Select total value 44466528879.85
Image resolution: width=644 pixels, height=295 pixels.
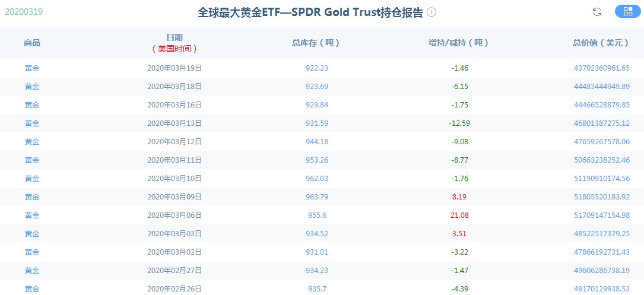tap(602, 105)
